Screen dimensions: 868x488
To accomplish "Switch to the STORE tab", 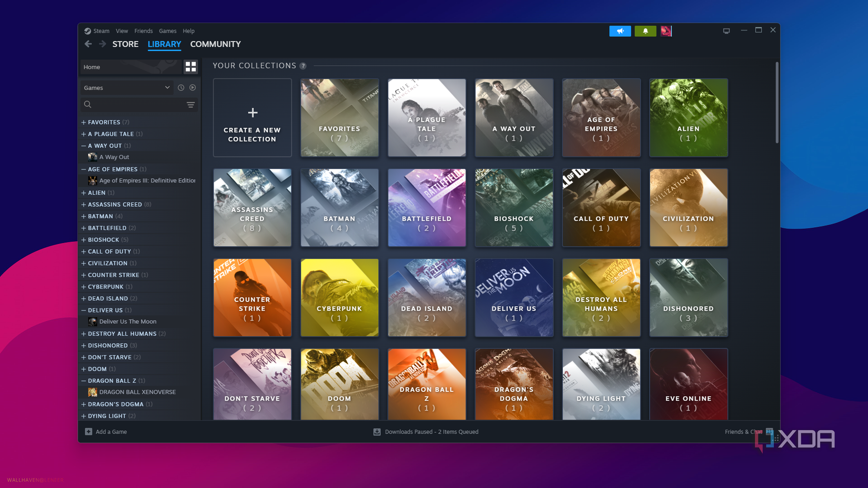I will coord(125,44).
